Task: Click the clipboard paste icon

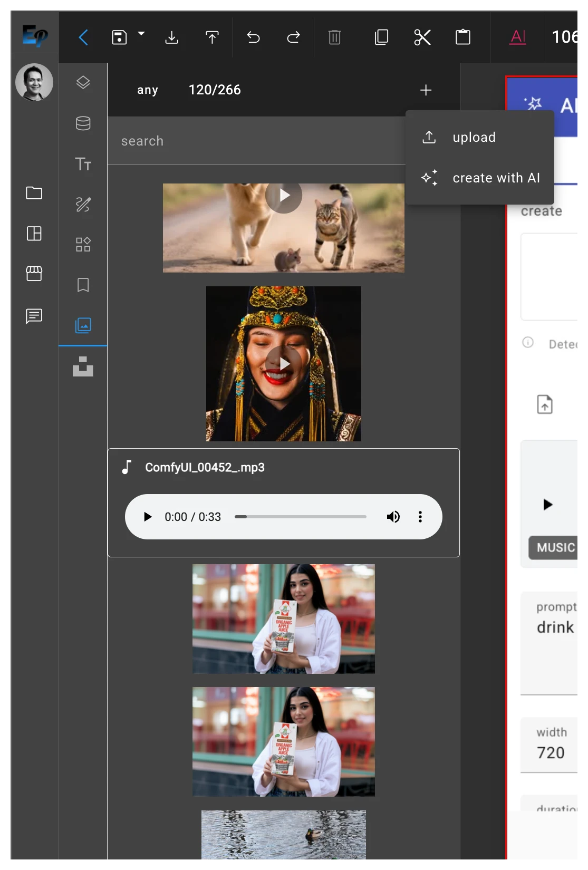Action: [x=463, y=37]
